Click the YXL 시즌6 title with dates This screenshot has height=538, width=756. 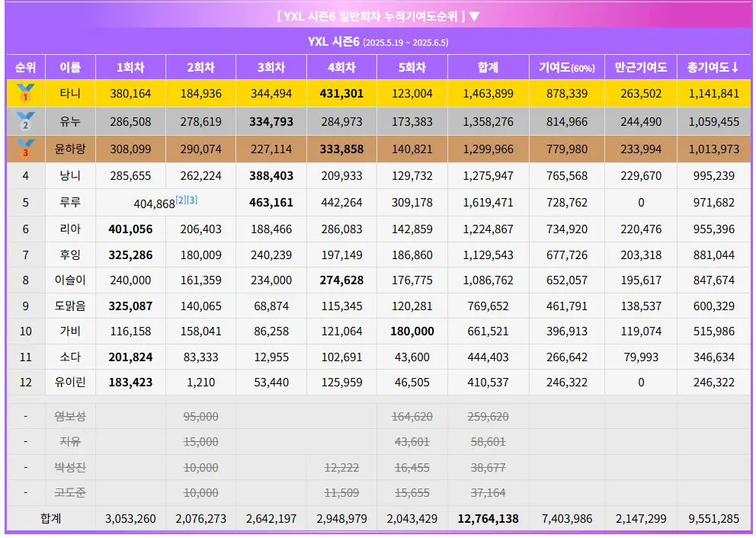[x=378, y=42]
